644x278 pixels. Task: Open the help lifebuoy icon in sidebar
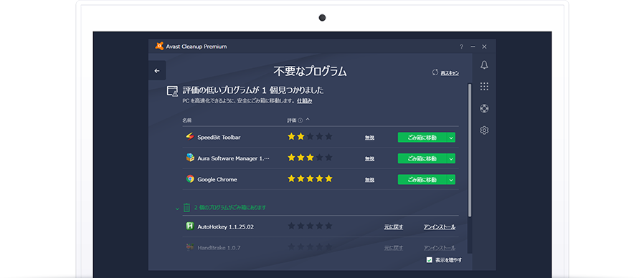484,108
